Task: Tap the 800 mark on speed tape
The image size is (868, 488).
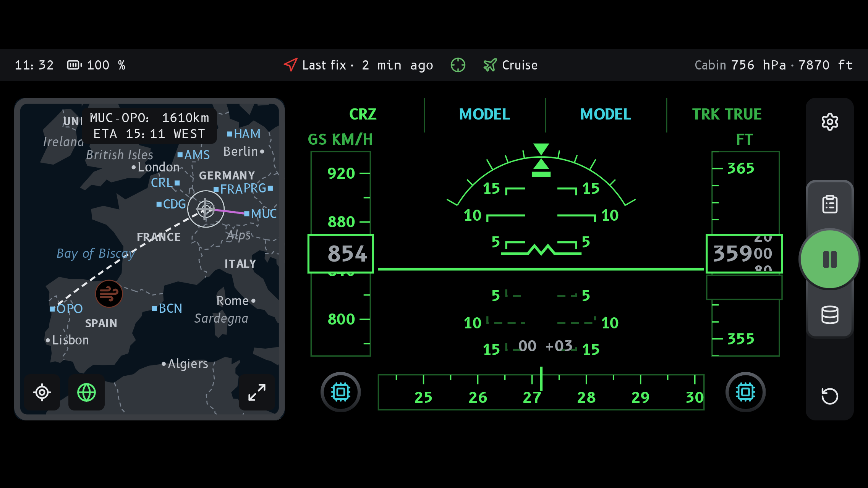Action: point(341,319)
